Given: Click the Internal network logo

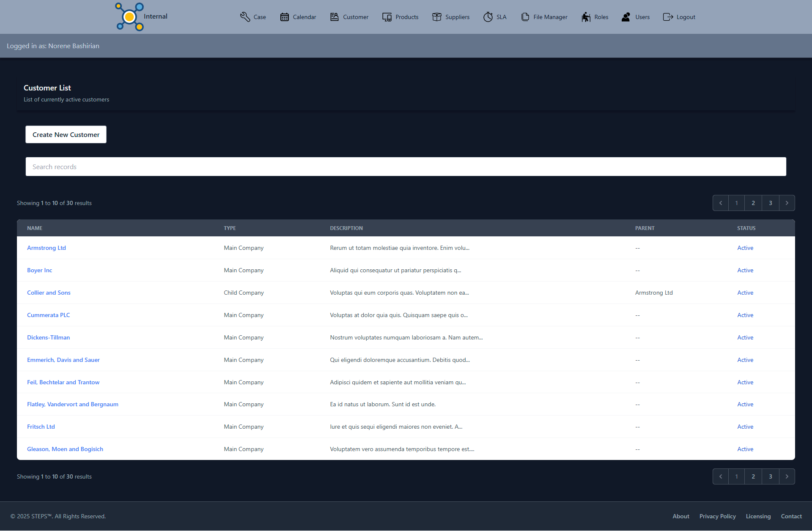Looking at the screenshot, I should (129, 17).
